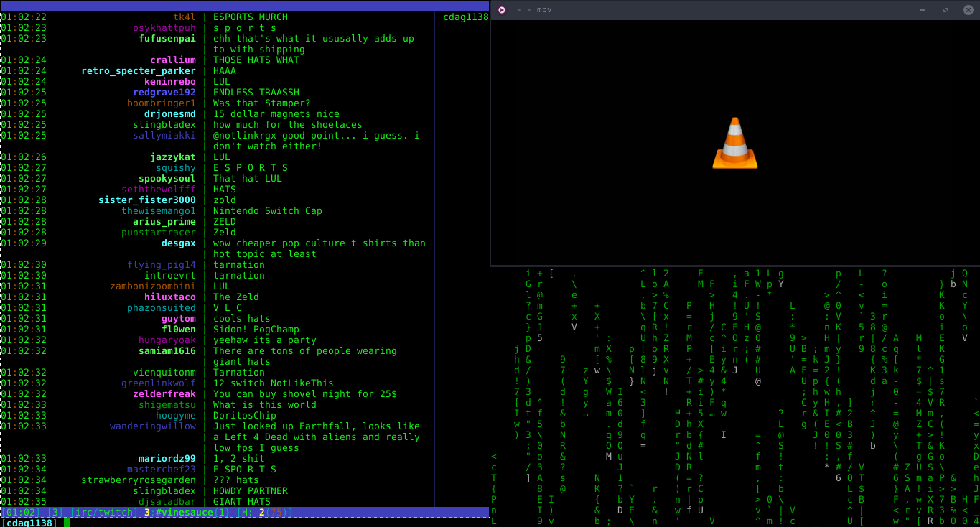
Task: Click cdag1138 in the nick list
Action: point(465,17)
